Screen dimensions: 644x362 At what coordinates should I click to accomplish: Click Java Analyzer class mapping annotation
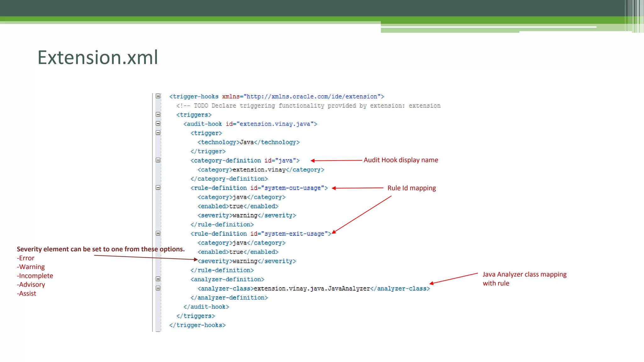pos(524,278)
